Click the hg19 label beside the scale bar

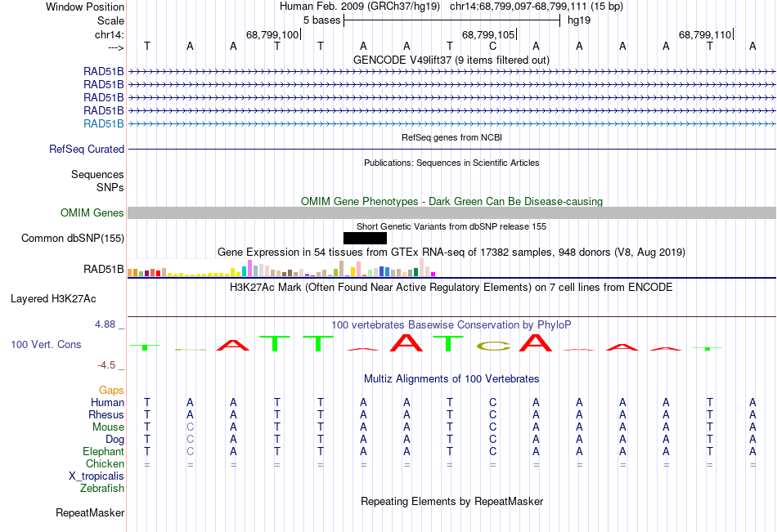click(579, 20)
